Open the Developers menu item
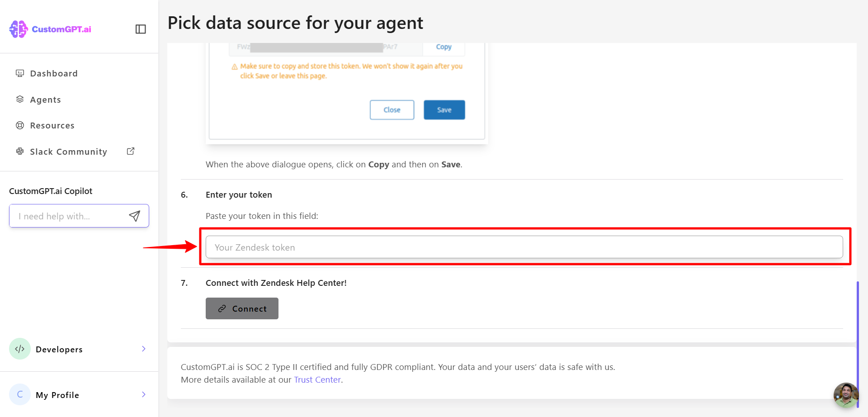 coord(79,349)
